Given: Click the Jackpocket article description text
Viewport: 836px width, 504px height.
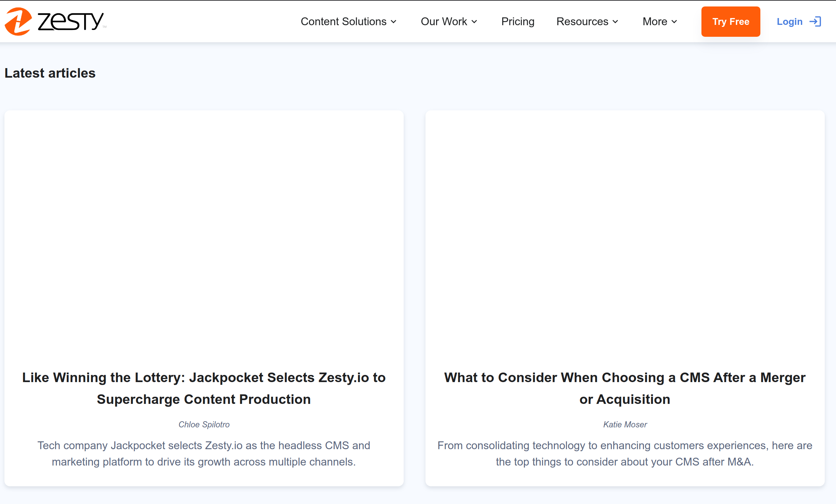Looking at the screenshot, I should [x=204, y=453].
